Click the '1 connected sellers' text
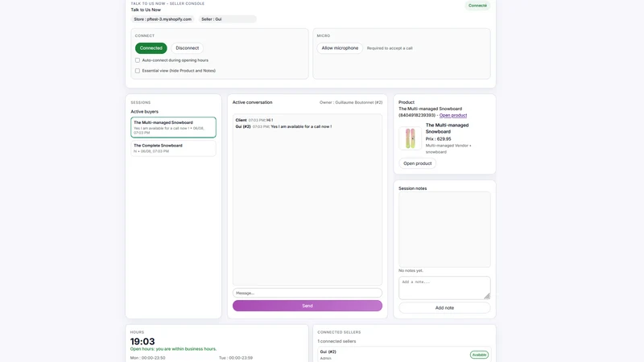Image resolution: width=644 pixels, height=362 pixels. click(336, 341)
